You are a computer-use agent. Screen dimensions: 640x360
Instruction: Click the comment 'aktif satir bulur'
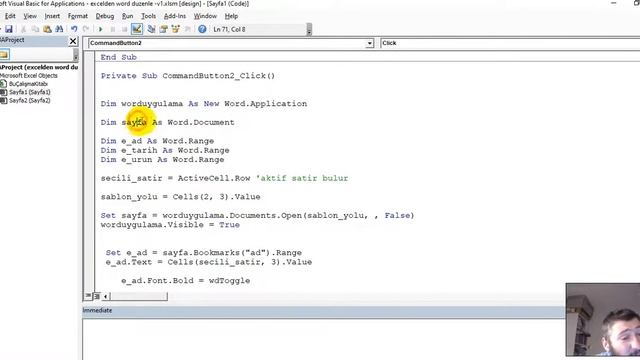pyautogui.click(x=302, y=178)
